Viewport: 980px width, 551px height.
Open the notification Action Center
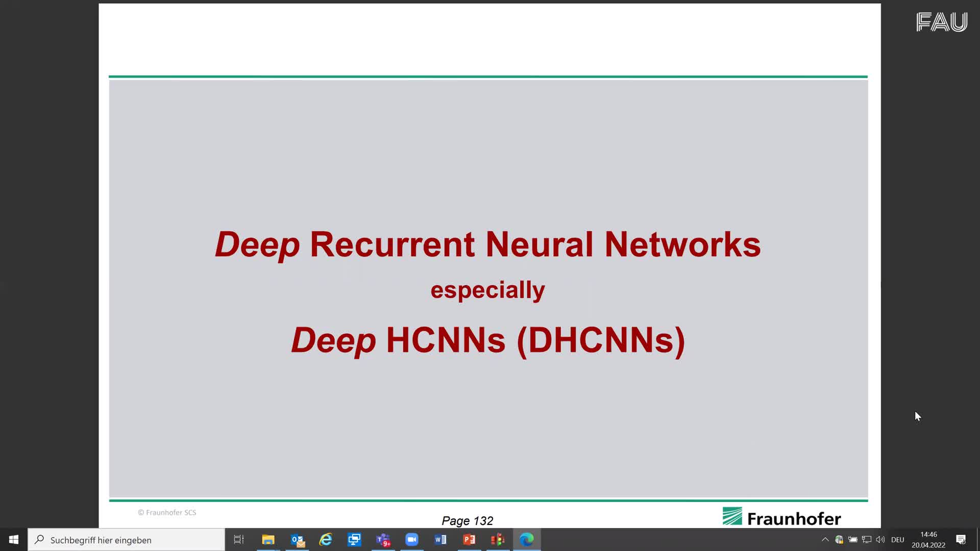pyautogui.click(x=961, y=540)
